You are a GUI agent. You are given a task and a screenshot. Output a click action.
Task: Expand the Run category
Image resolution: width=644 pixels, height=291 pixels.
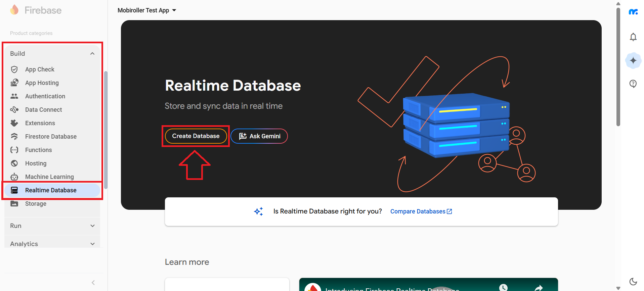tap(92, 226)
